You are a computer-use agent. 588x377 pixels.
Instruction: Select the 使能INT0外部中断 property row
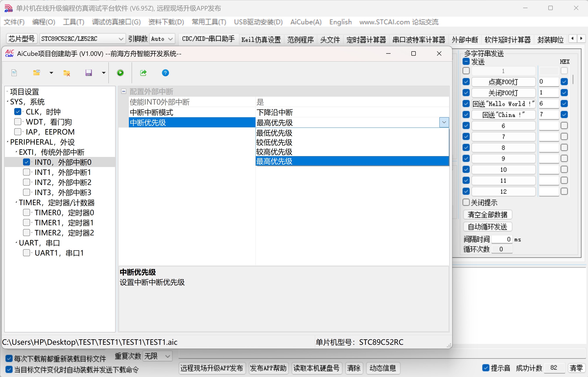point(289,102)
